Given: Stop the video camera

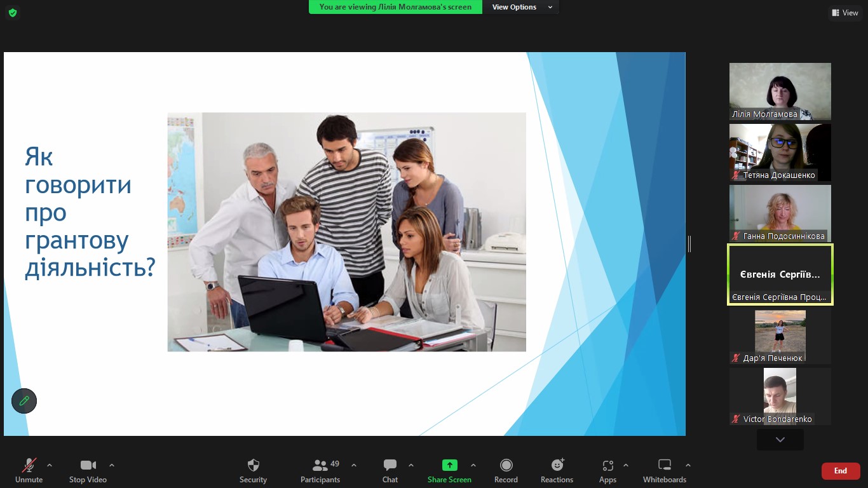Looking at the screenshot, I should tap(88, 471).
